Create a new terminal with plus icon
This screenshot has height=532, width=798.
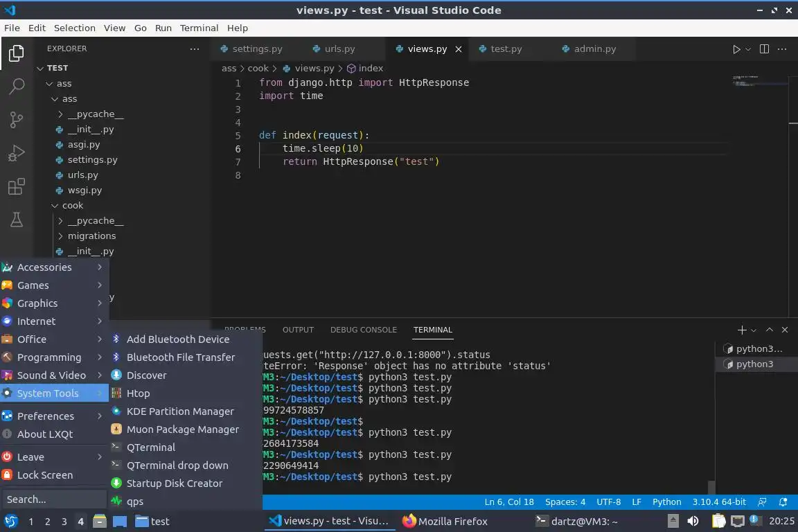tap(741, 330)
